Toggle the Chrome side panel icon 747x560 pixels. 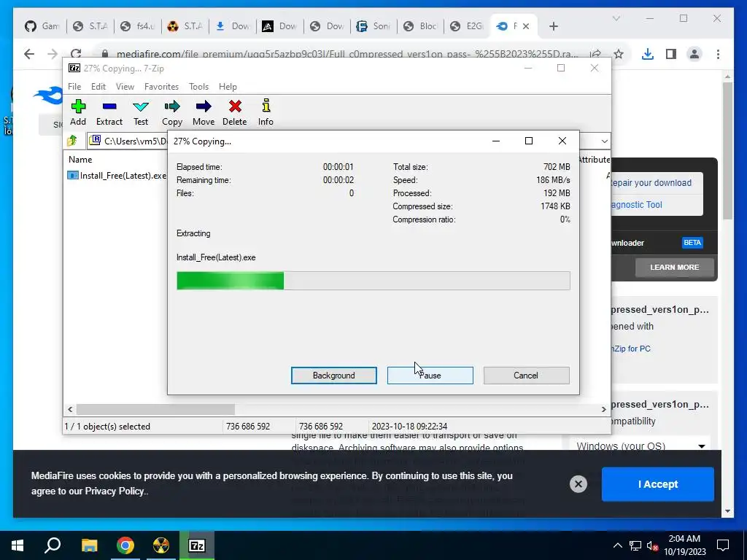(x=671, y=54)
